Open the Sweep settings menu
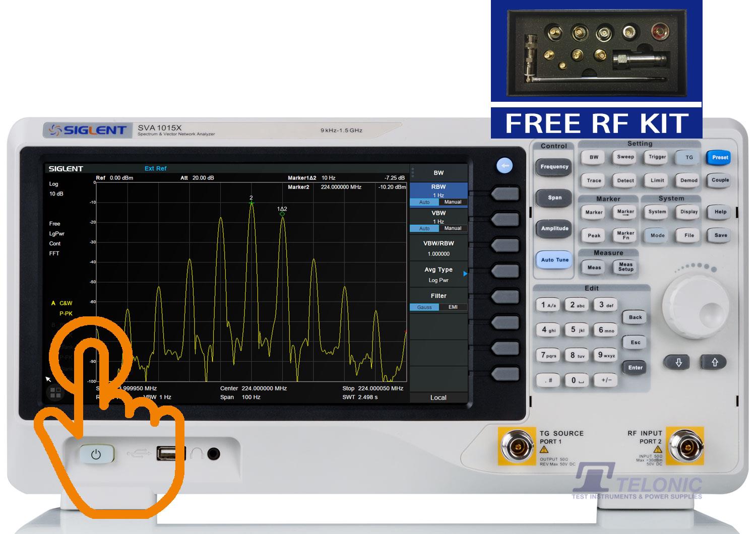756x534 pixels. (x=625, y=157)
